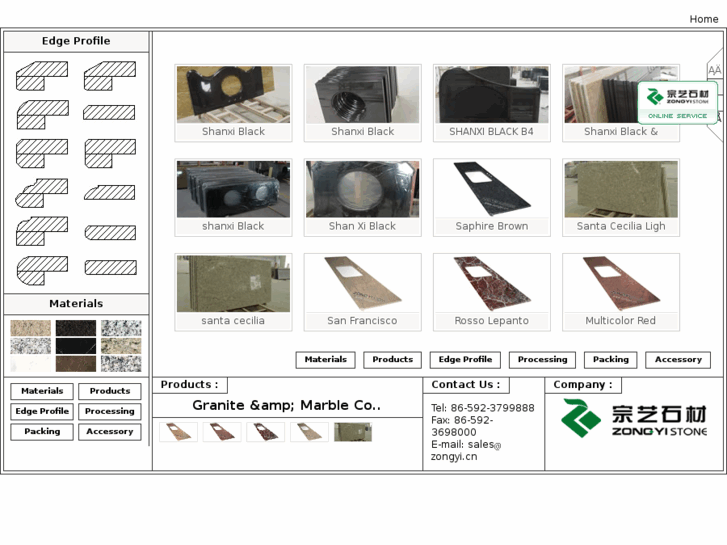Select the single-slab edge with small top bevel

[x=109, y=112]
